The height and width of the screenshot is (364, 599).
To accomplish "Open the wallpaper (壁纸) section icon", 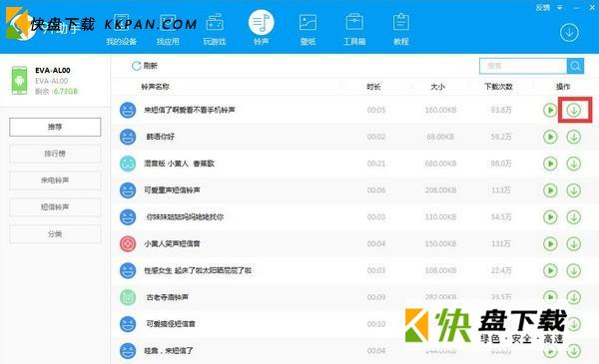I will click(x=307, y=29).
